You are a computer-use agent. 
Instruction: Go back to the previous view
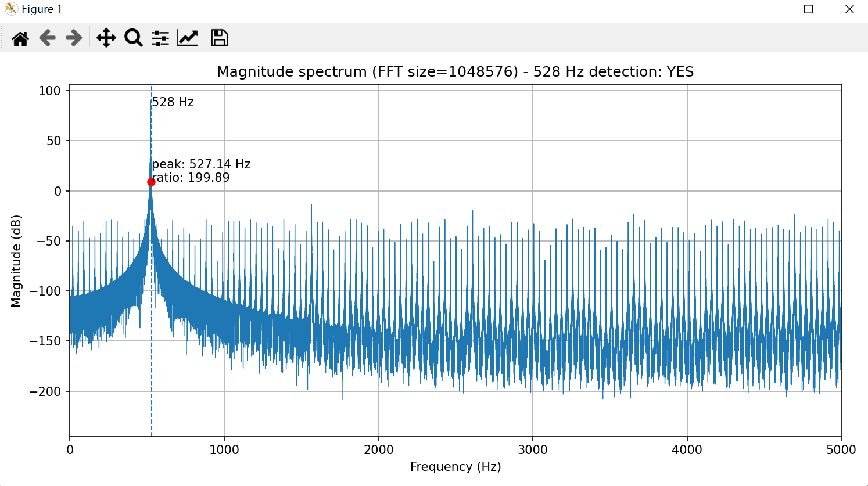(47, 38)
